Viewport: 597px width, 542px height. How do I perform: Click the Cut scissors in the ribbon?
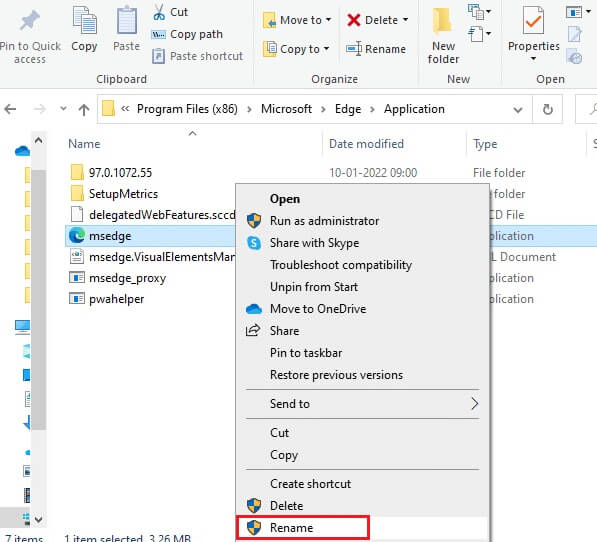point(159,12)
